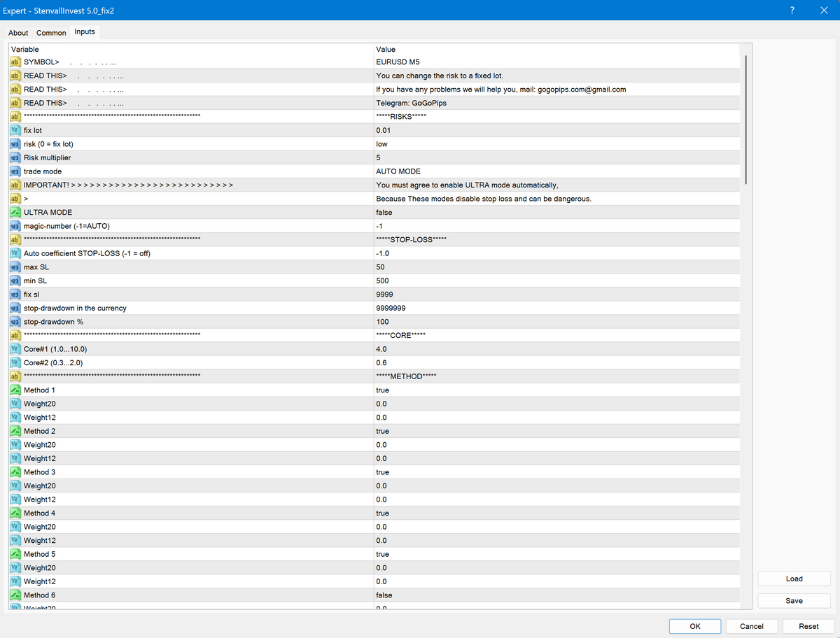This screenshot has width=840, height=638.
Task: Click the Reset button
Action: 808,626
